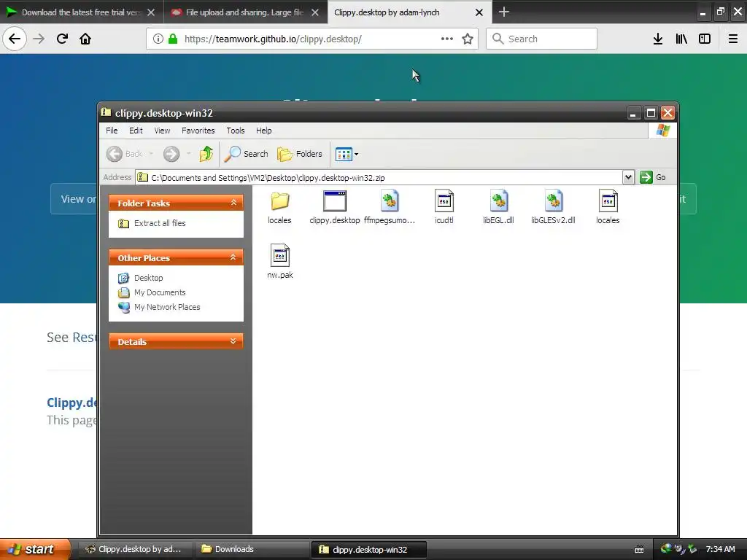Open the Views button menu
Viewport: 747px width, 560px height.
[347, 154]
